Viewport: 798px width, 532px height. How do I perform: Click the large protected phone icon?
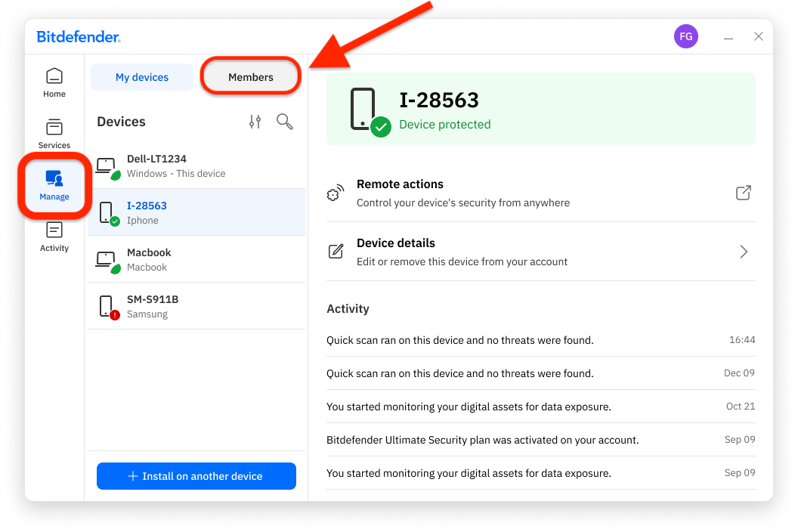370,112
